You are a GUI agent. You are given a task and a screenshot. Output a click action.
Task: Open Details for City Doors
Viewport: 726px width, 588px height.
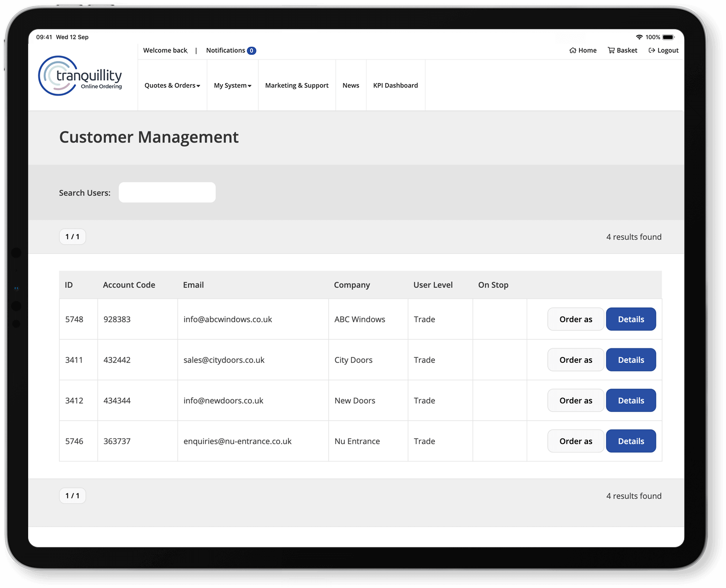click(631, 360)
